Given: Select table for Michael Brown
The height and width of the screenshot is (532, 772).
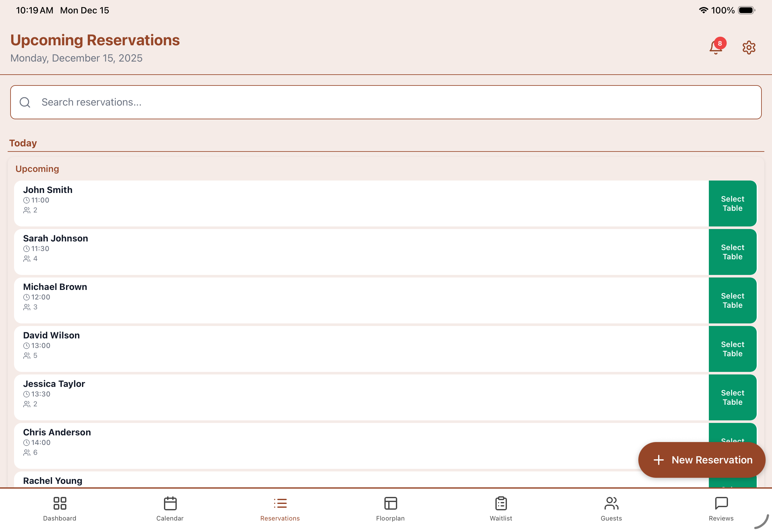Looking at the screenshot, I should (x=732, y=300).
